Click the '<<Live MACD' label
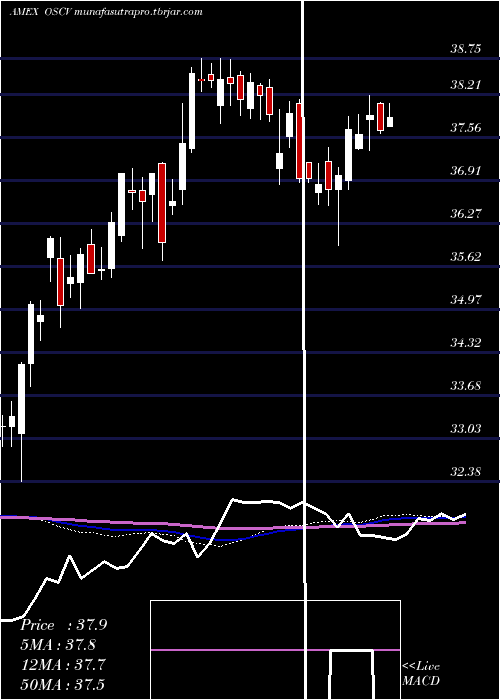This screenshot has height=700, width=500. 421,674
